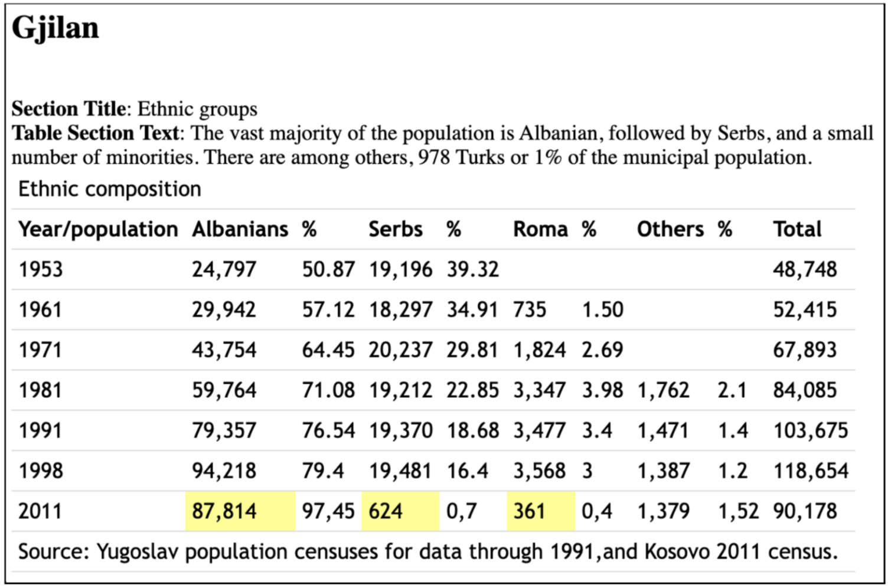Select the 2011 year row label
This screenshot has width=888, height=588.
pos(40,511)
